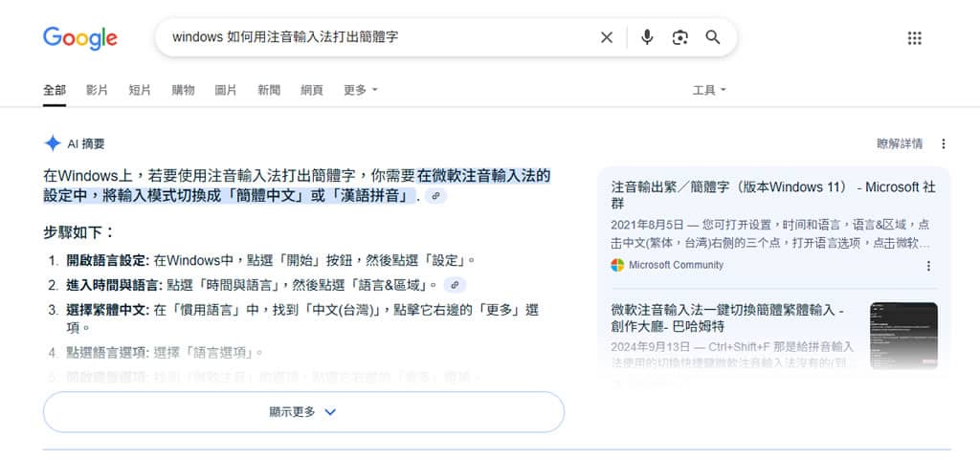Expand the 更多 search filter dropdown
Image resolution: width=980 pixels, height=459 pixels.
coord(360,90)
